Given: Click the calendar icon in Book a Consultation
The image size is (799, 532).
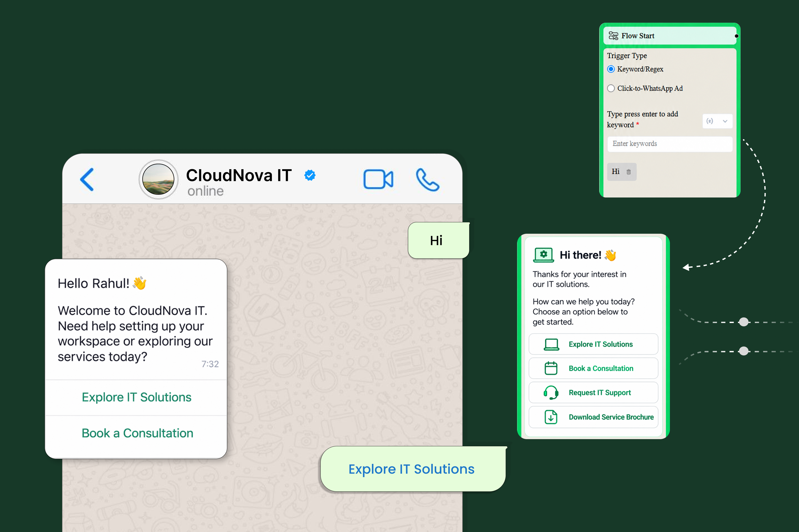Looking at the screenshot, I should click(x=551, y=368).
